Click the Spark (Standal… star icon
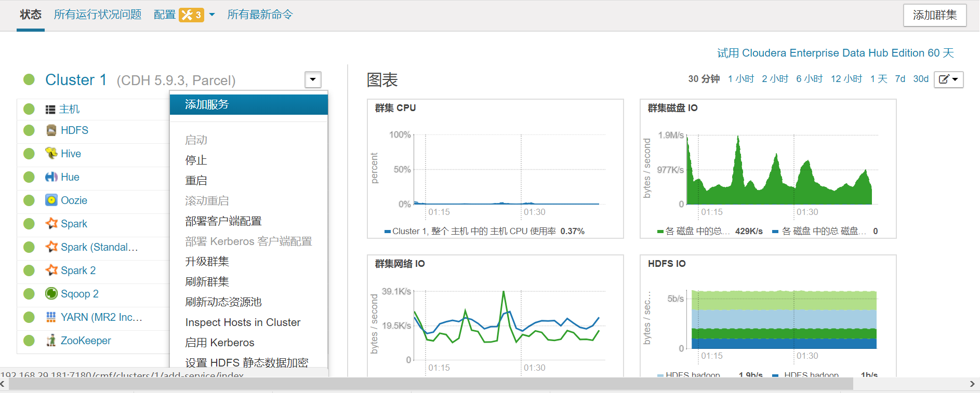The height and width of the screenshot is (393, 980). (x=51, y=247)
